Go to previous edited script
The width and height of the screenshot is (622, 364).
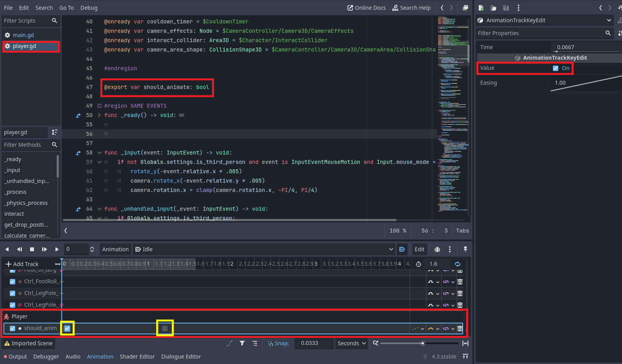(x=442, y=8)
